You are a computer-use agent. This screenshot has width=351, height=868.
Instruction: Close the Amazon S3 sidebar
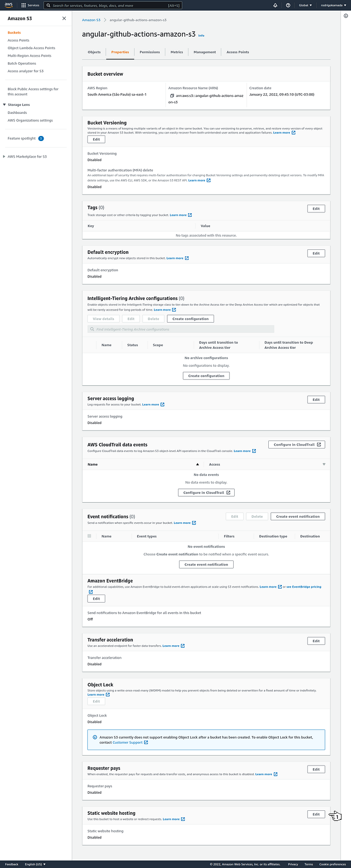click(x=64, y=19)
